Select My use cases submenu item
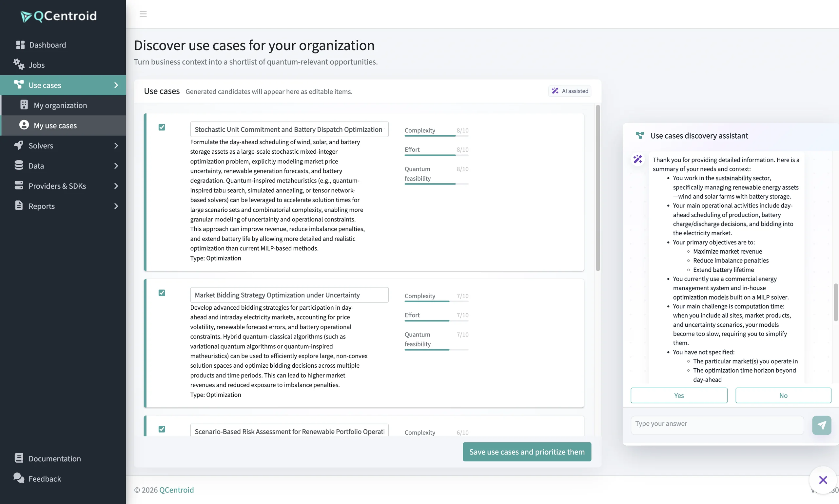The image size is (839, 504). 64,125
